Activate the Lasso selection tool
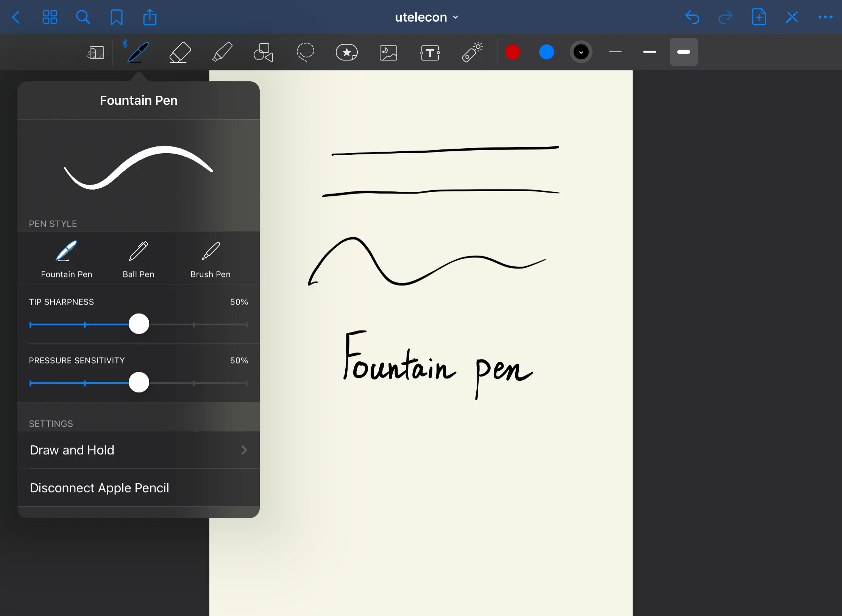This screenshot has height=616, width=842. point(305,52)
